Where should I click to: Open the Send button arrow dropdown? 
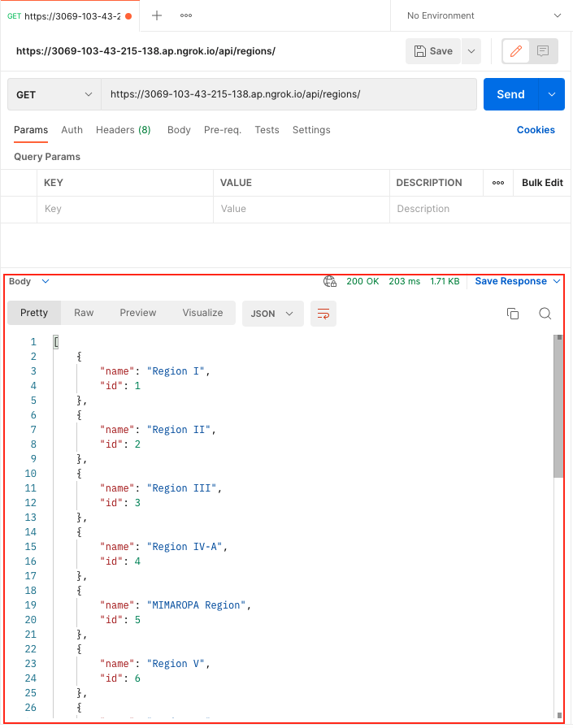(x=552, y=94)
